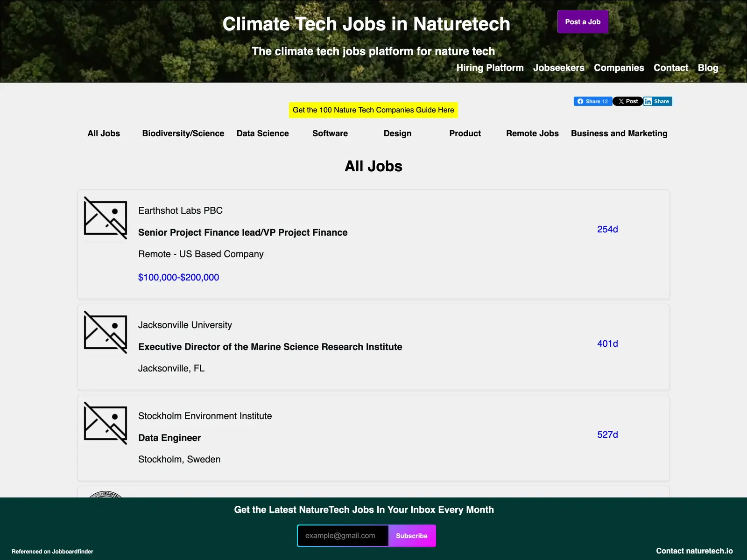Go to the Jobseekers page
This screenshot has height=560, width=747.
click(559, 68)
